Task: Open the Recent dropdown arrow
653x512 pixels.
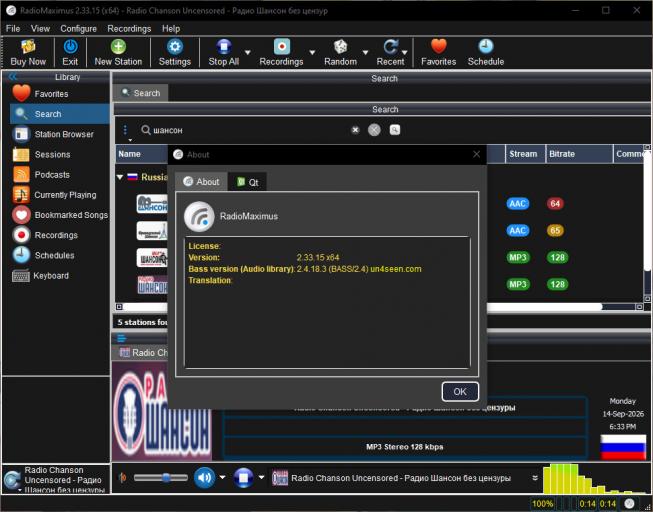Action: pos(404,52)
